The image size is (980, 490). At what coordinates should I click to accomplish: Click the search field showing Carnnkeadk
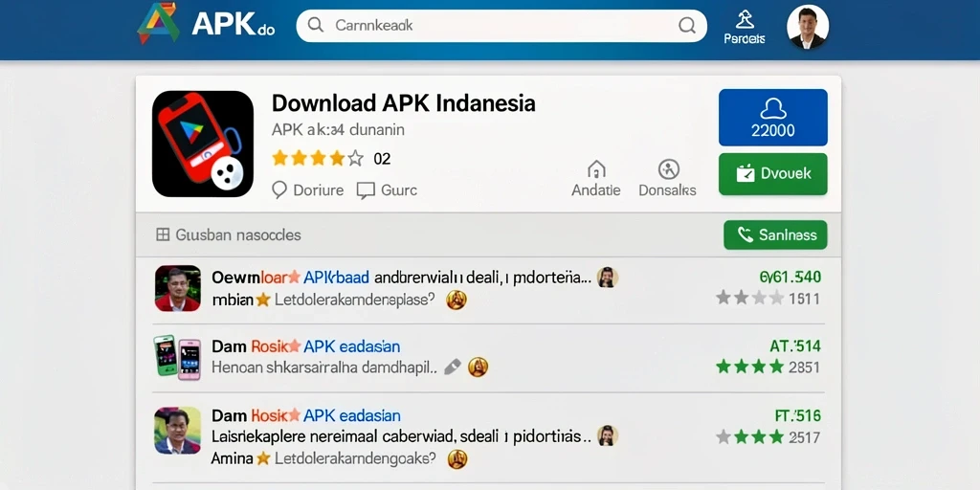point(501,26)
